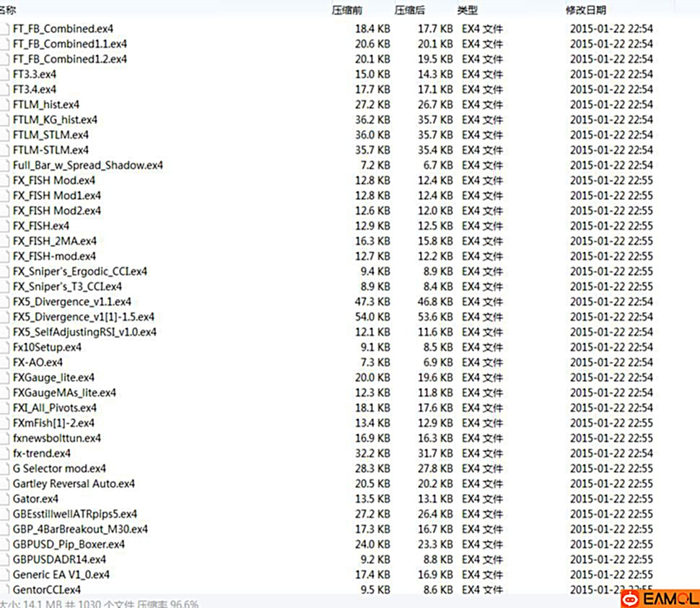Select file FT_FB_Combined1.2.ex4

coord(70,59)
